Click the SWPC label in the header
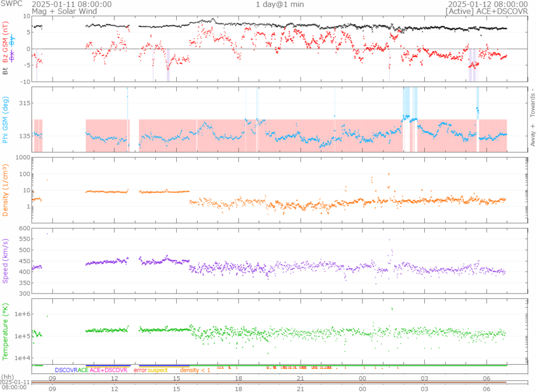 [x=10, y=4]
